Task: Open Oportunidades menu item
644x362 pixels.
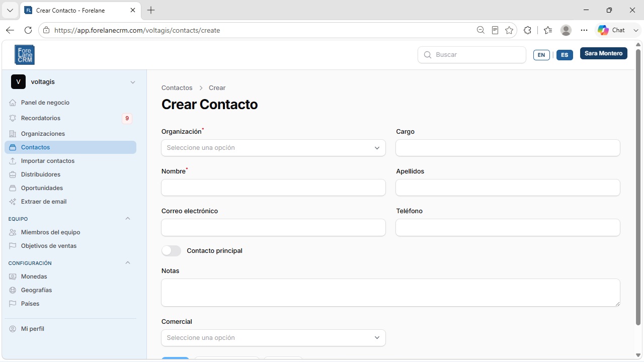Action: 70,188
